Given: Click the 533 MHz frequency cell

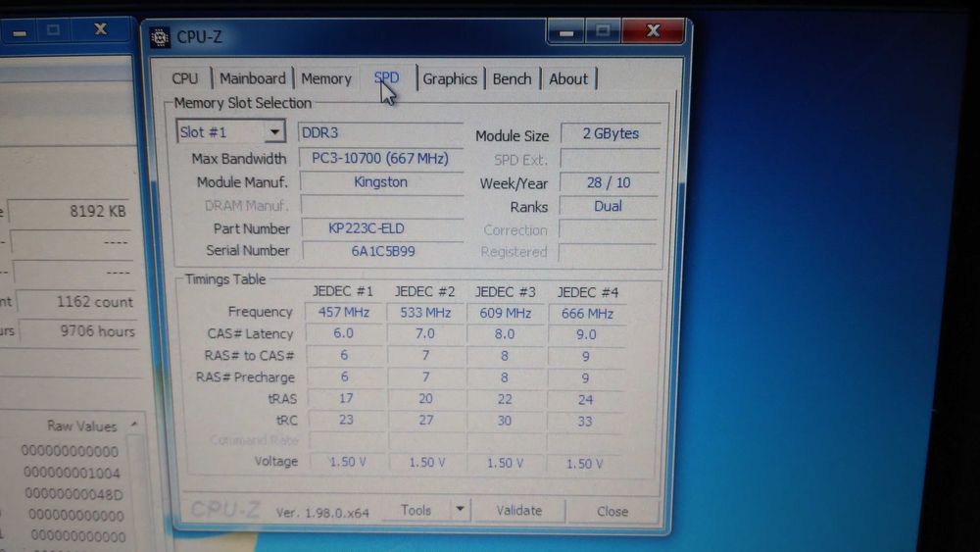Looking at the screenshot, I should click(425, 312).
